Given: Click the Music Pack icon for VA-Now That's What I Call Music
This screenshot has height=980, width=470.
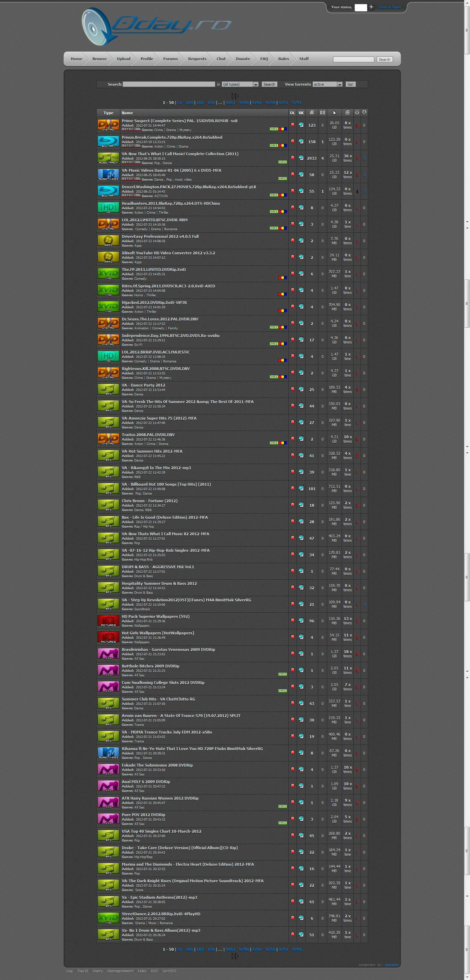Looking at the screenshot, I should point(108,158).
